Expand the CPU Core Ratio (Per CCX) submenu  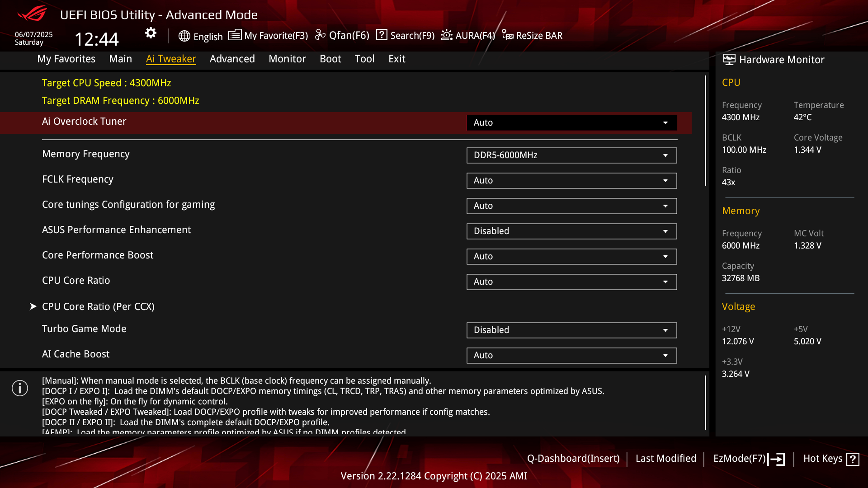click(98, 306)
